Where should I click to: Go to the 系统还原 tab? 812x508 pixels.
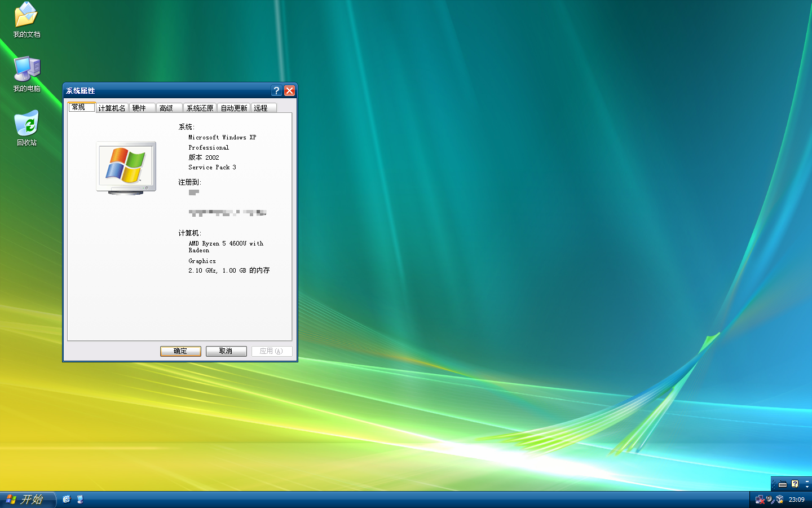(200, 108)
